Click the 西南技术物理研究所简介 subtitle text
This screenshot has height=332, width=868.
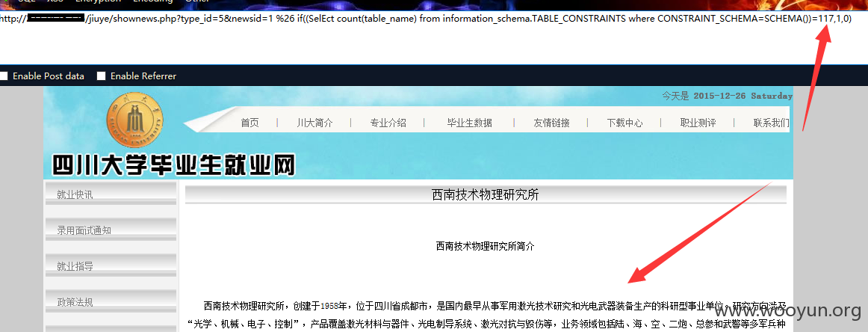(485, 246)
